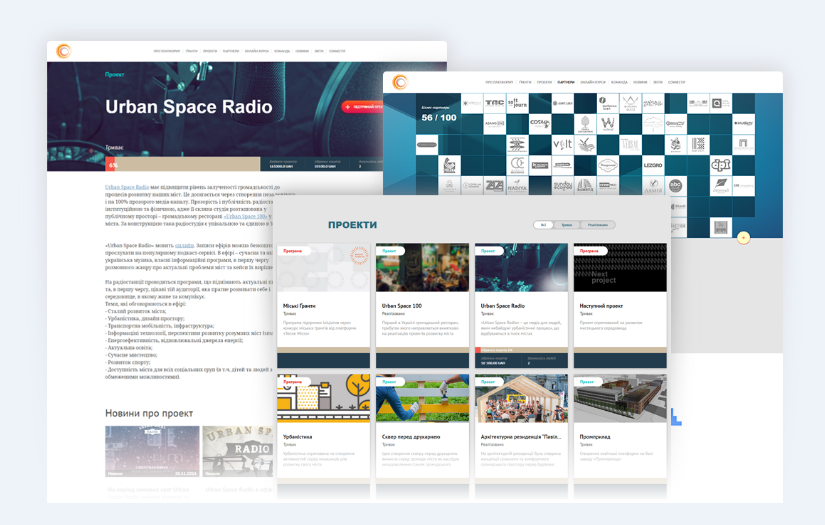Click the ZAZA partner logo tile
The image size is (825, 525).
[495, 186]
